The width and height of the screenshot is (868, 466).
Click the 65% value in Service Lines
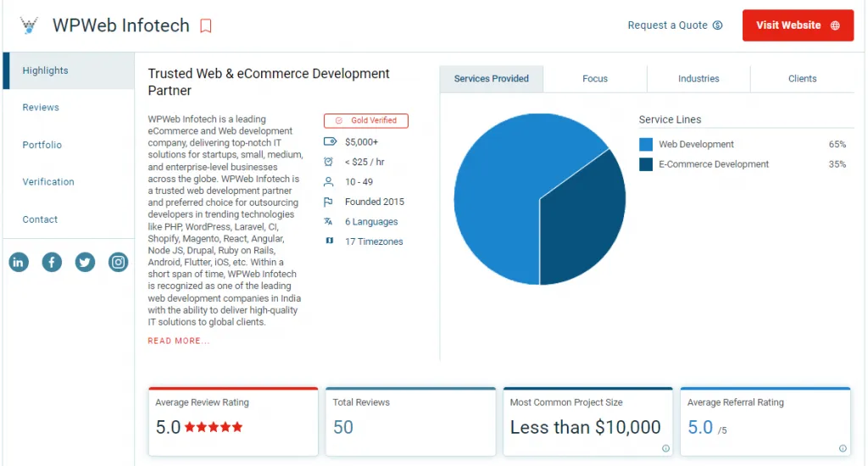click(x=837, y=144)
